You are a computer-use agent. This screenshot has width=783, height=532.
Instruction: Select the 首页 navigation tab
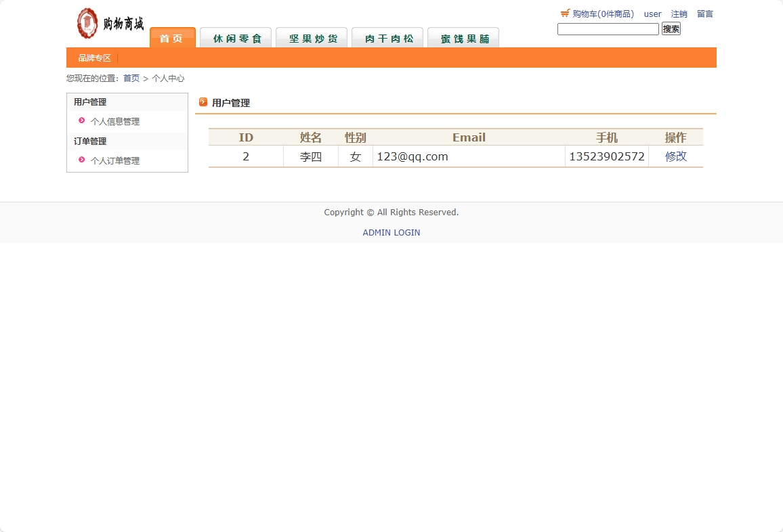tap(172, 39)
